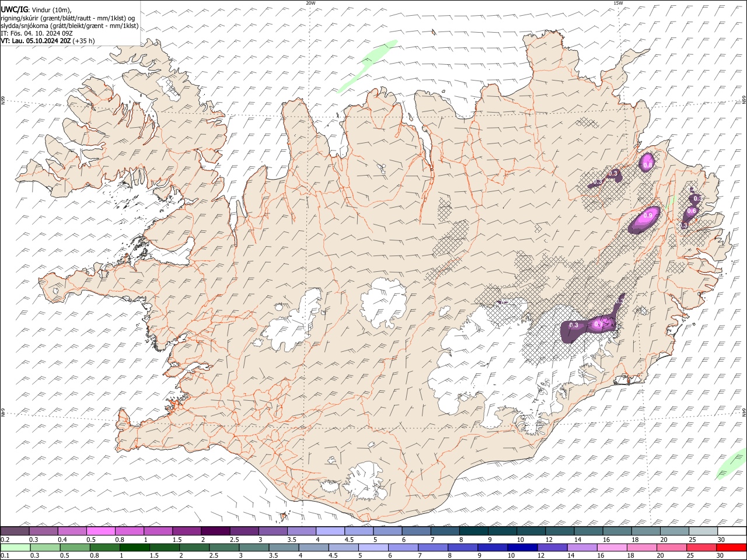
Task: Click the '30' label on the lower scale
Action: (721, 555)
